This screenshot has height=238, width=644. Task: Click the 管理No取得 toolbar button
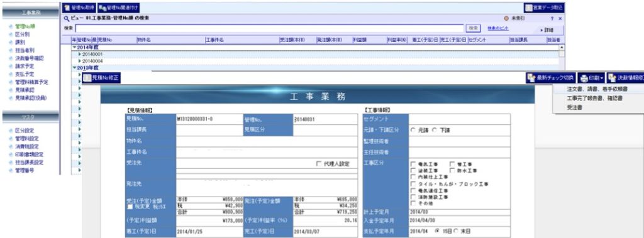tap(79, 8)
